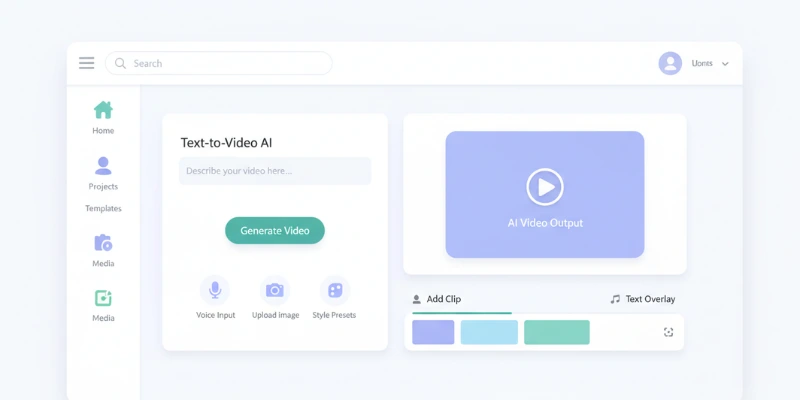This screenshot has width=800, height=400.
Task: Open Media with the green clip icon
Action: click(x=103, y=306)
